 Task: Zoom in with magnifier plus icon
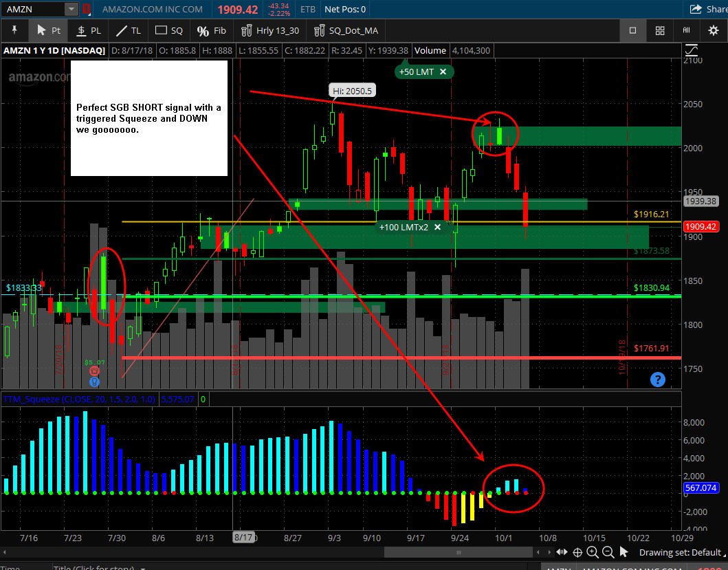pyautogui.click(x=593, y=552)
